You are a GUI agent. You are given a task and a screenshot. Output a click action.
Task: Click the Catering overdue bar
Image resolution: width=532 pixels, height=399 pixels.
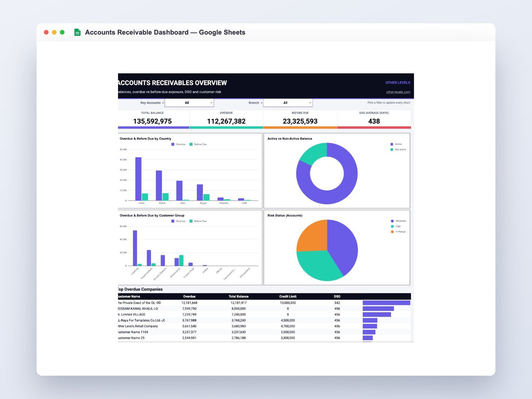tap(135, 248)
